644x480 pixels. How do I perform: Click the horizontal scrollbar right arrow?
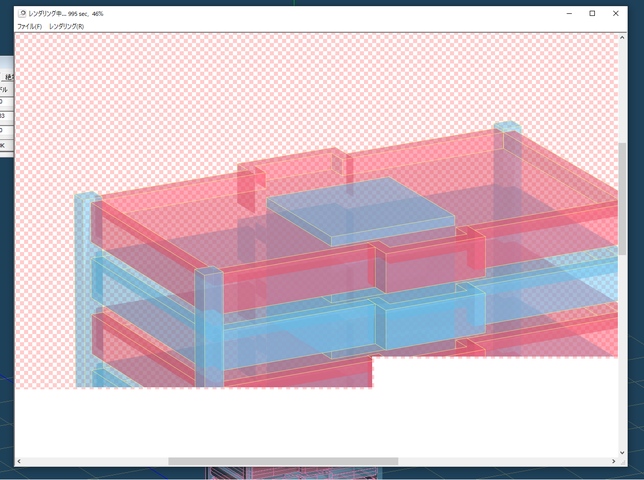tap(614, 461)
